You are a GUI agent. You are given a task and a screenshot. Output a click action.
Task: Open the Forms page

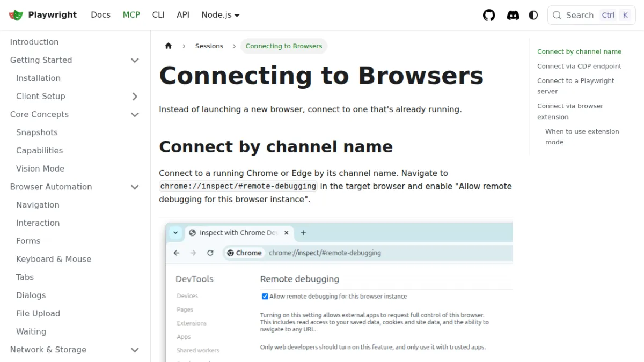click(28, 241)
